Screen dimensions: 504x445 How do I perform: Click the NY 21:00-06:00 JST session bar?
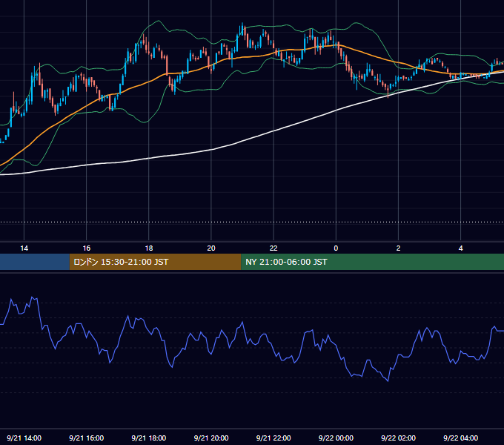[373, 262]
